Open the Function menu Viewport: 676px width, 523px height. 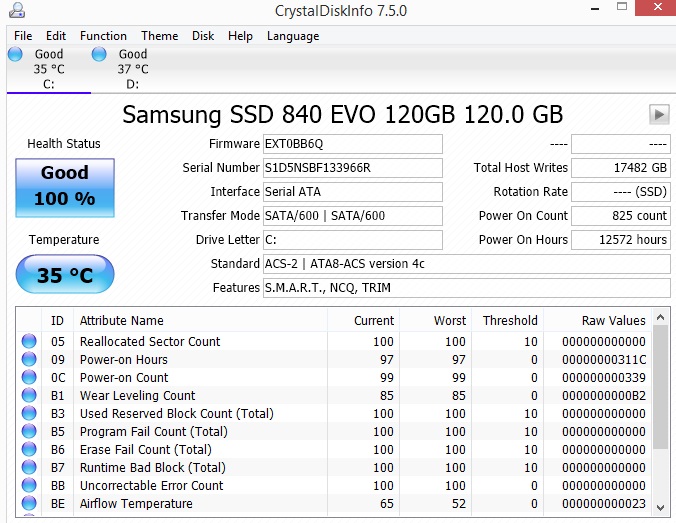pos(103,36)
